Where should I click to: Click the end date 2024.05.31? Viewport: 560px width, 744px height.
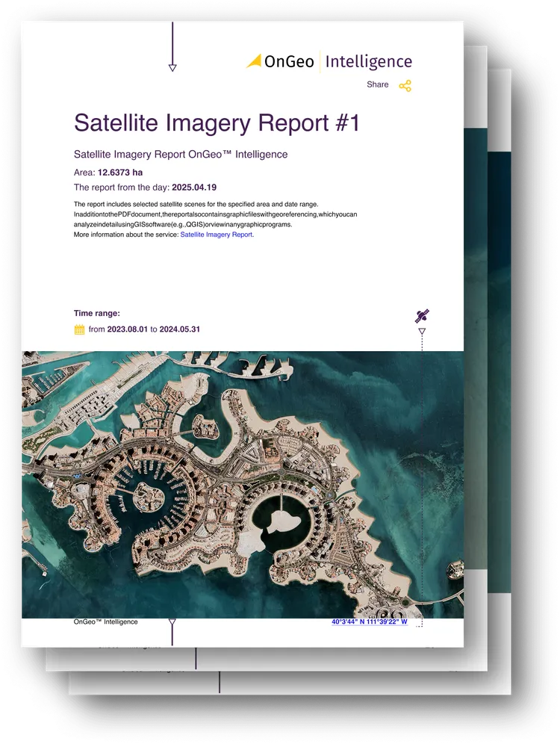pos(180,329)
